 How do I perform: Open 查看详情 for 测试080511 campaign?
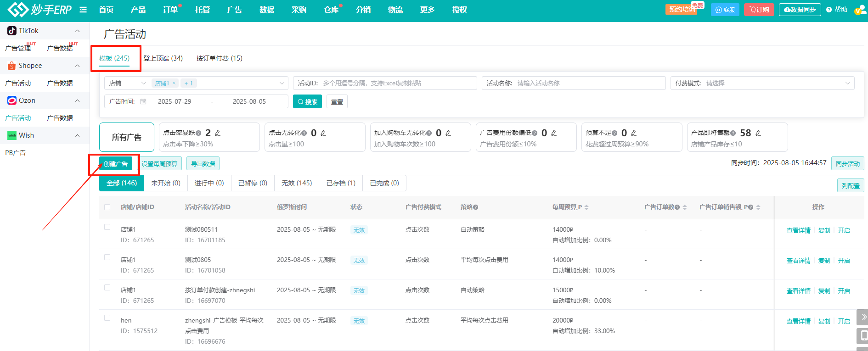(x=798, y=230)
